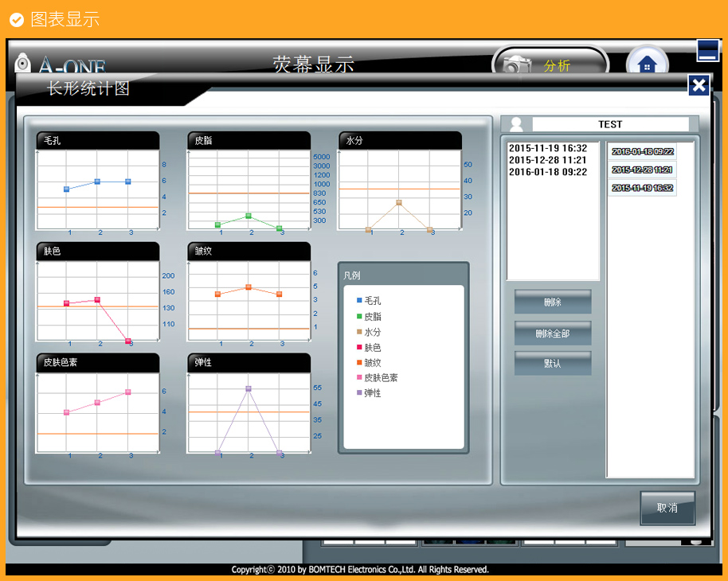Click the window icon in top-right corner
728x581 pixels.
[x=707, y=51]
